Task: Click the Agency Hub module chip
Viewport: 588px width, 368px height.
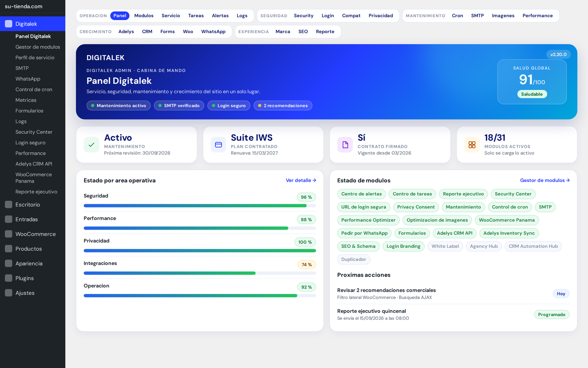Action: coord(484,246)
